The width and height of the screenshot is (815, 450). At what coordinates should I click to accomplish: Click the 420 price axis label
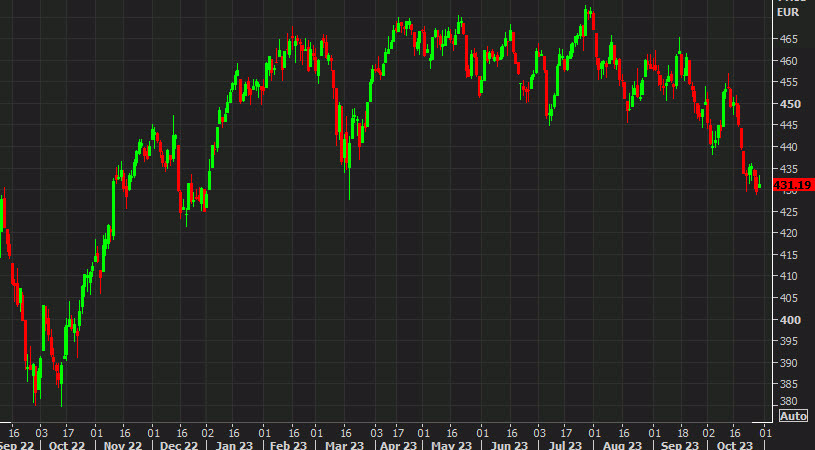click(x=788, y=233)
